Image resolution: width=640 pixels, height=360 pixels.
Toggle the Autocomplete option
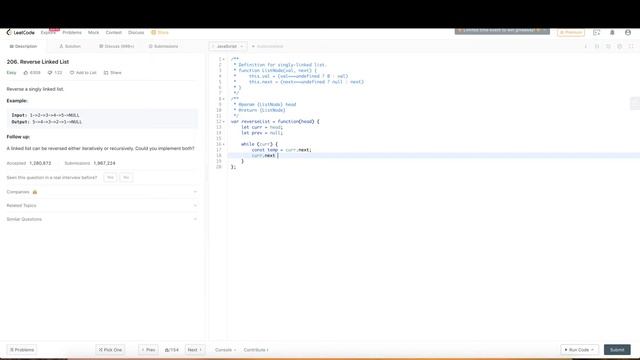pos(267,46)
